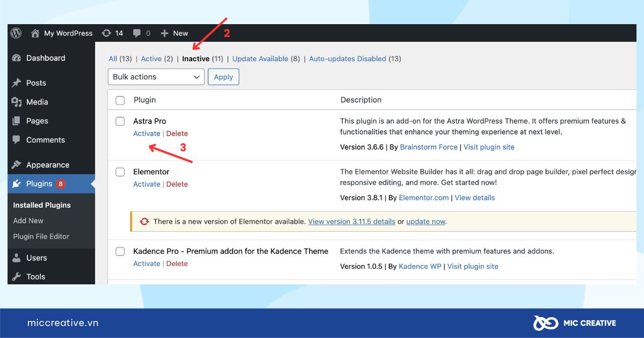Click Version 1.0.5 text
The width and height of the screenshot is (644, 338).
(361, 266)
